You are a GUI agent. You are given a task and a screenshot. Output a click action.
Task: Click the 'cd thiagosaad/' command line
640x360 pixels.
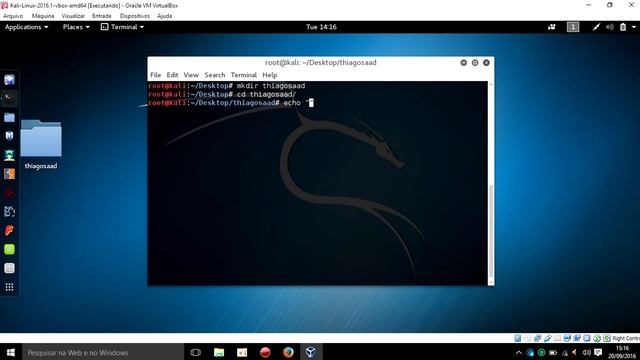click(x=267, y=94)
